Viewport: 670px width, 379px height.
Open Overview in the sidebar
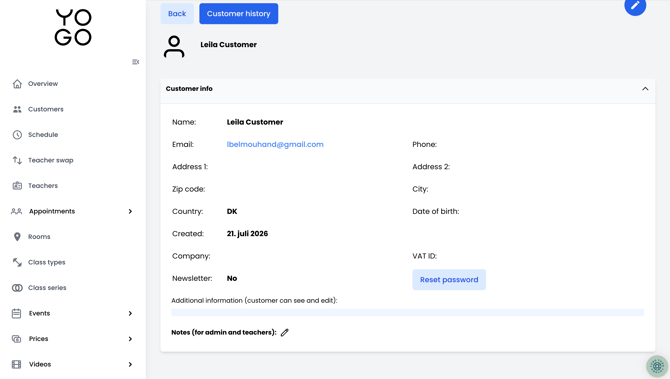point(43,84)
